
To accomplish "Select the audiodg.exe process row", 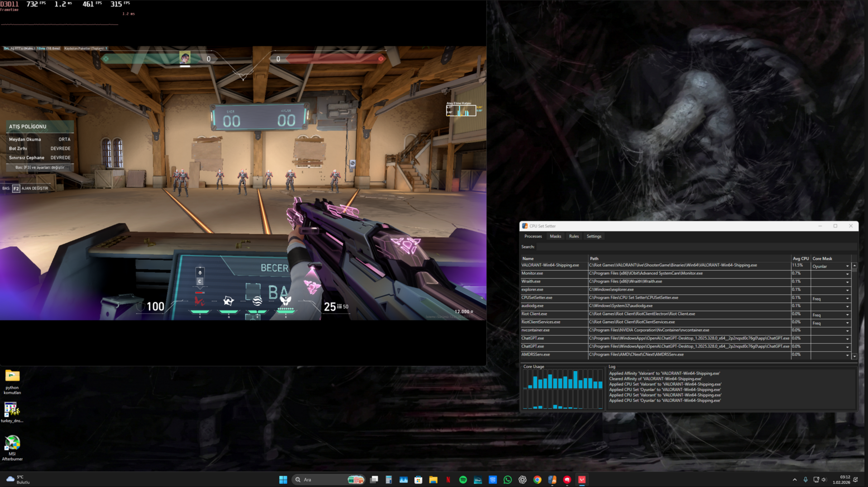I will click(686, 306).
